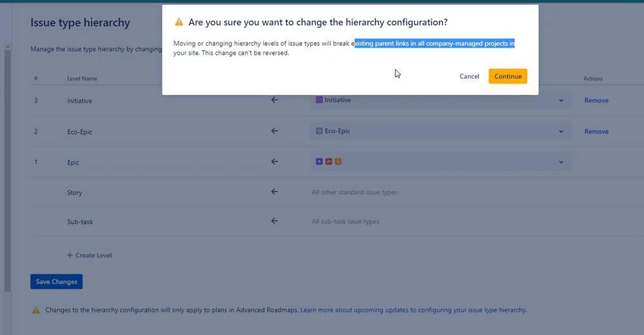This screenshot has width=644, height=335.
Task: Click the gray Eco-Epic issue type icon
Action: point(319,131)
